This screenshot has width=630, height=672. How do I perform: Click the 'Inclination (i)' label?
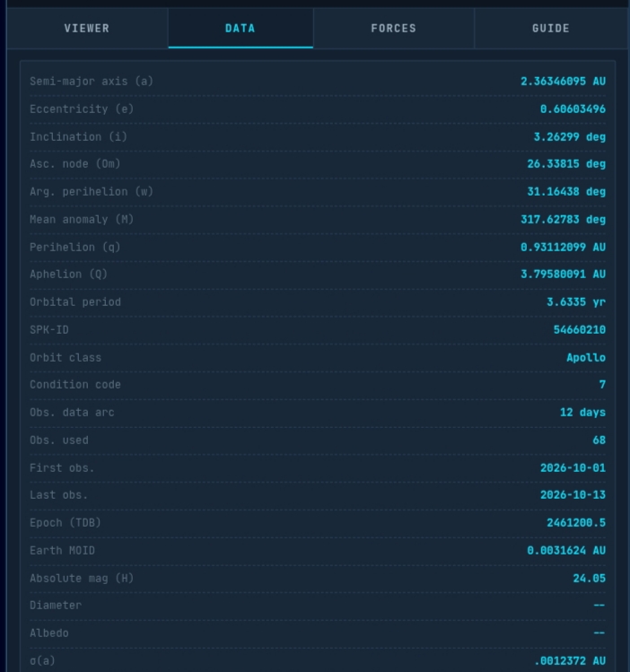[x=78, y=137]
